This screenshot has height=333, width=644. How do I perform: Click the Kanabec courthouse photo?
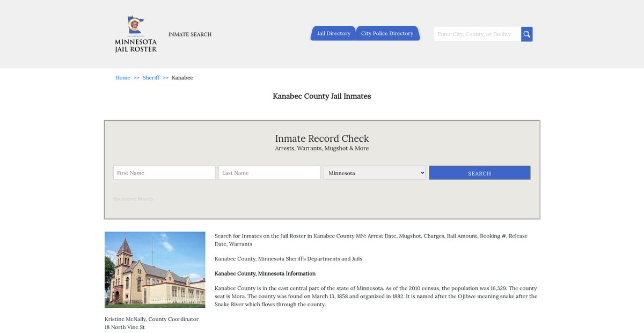pos(155,270)
